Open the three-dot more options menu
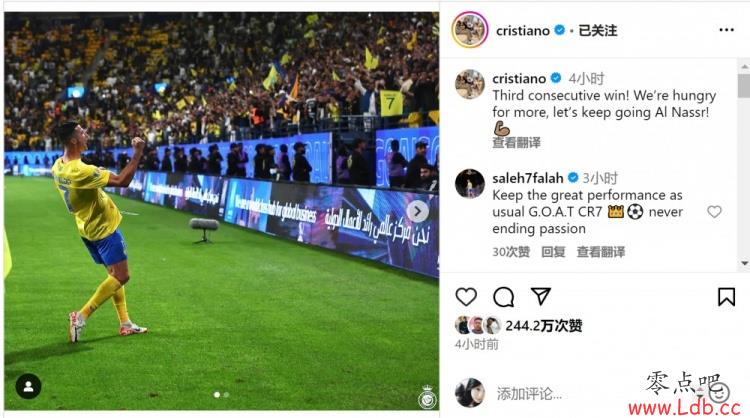This screenshot has width=750, height=418. (726, 30)
